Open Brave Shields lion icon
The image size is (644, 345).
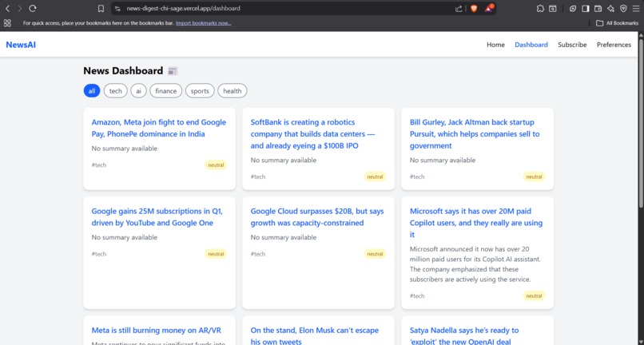point(474,8)
